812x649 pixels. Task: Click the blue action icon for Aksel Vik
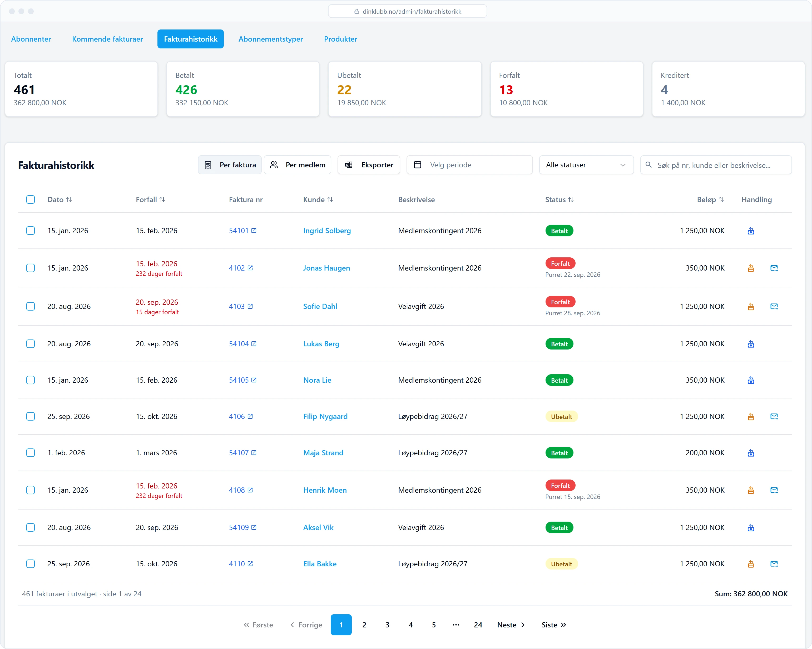[751, 527]
